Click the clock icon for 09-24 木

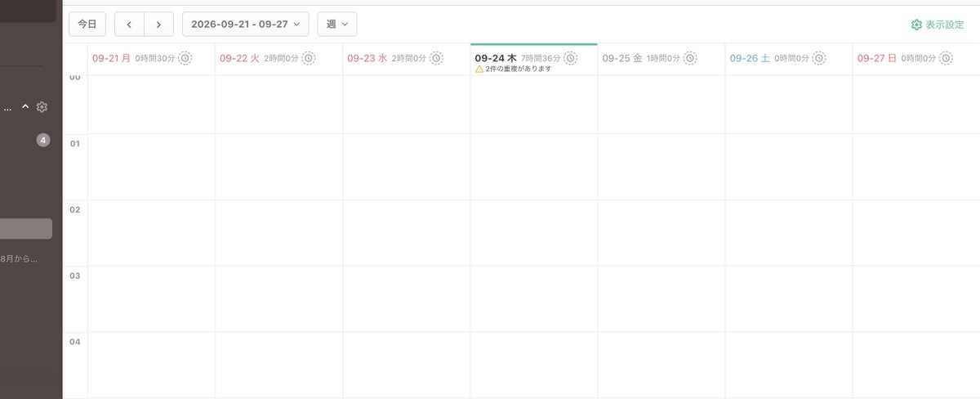(570, 58)
